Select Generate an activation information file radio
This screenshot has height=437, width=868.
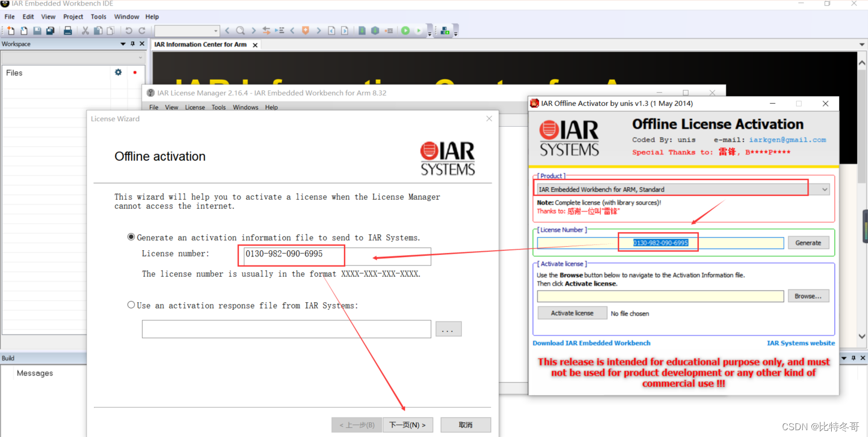(131, 237)
